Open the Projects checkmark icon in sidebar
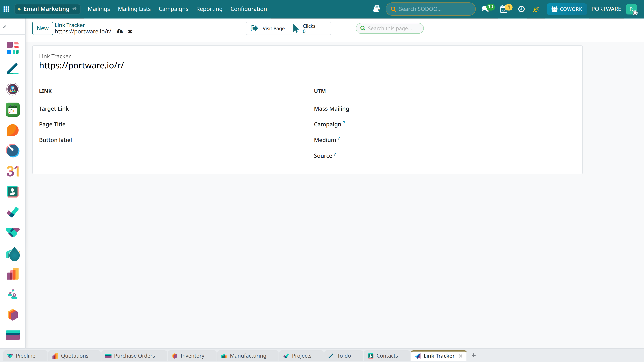This screenshot has width=644, height=362. point(12,212)
